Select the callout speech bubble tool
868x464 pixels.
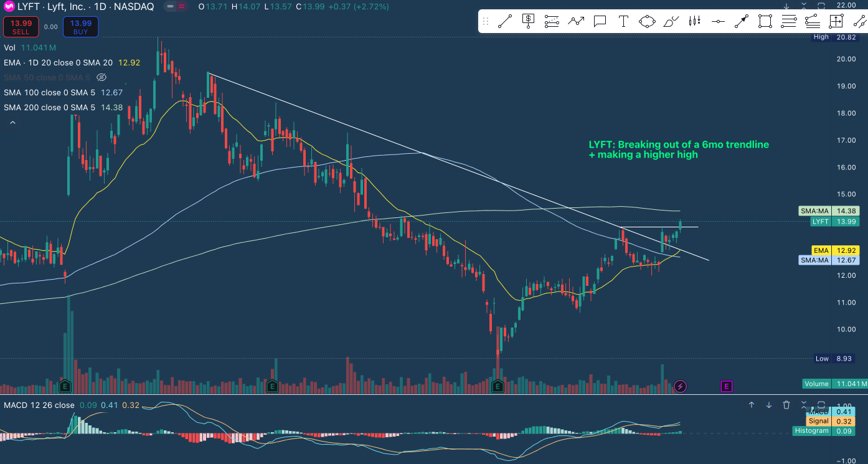[x=600, y=22]
